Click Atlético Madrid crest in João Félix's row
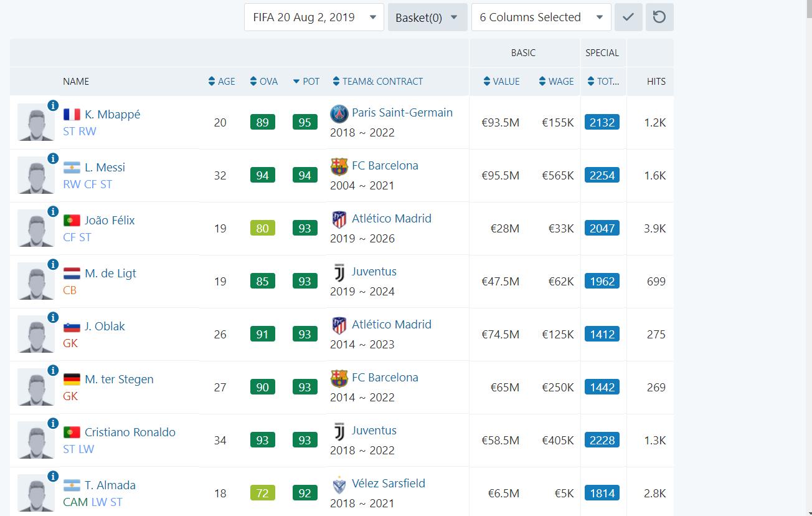 (339, 219)
